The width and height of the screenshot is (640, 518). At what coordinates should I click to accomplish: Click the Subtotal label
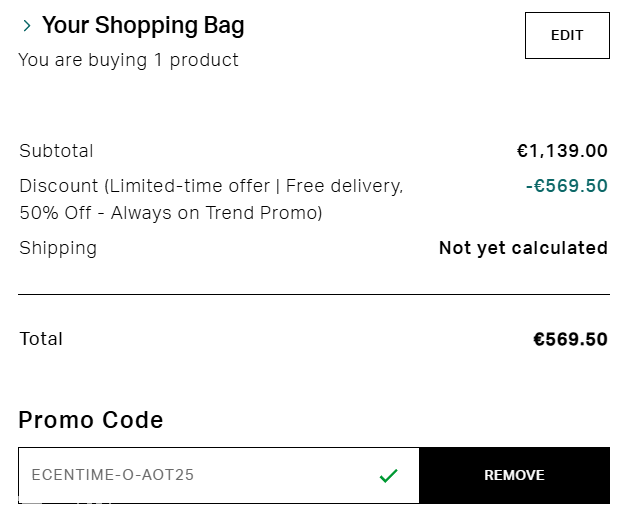56,151
